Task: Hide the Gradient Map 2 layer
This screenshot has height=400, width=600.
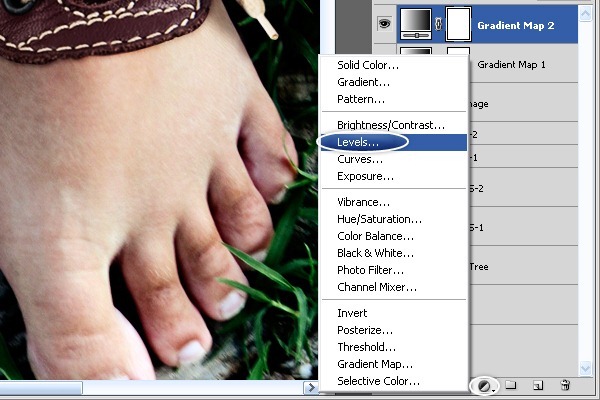Action: [383, 23]
